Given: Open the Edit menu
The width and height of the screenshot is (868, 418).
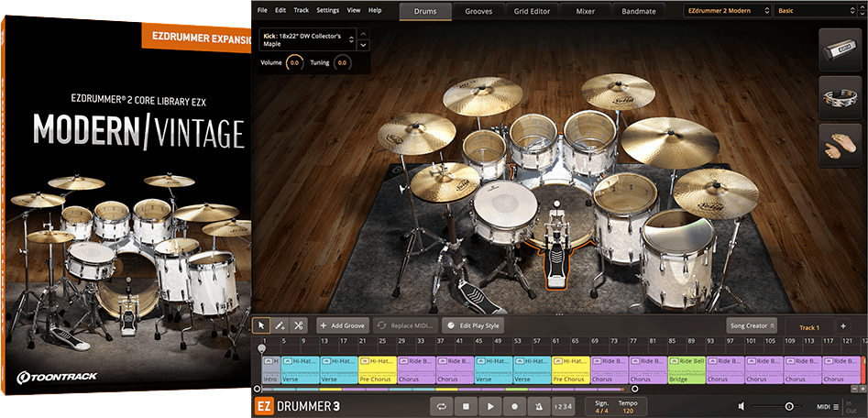Looking at the screenshot, I should tap(280, 10).
